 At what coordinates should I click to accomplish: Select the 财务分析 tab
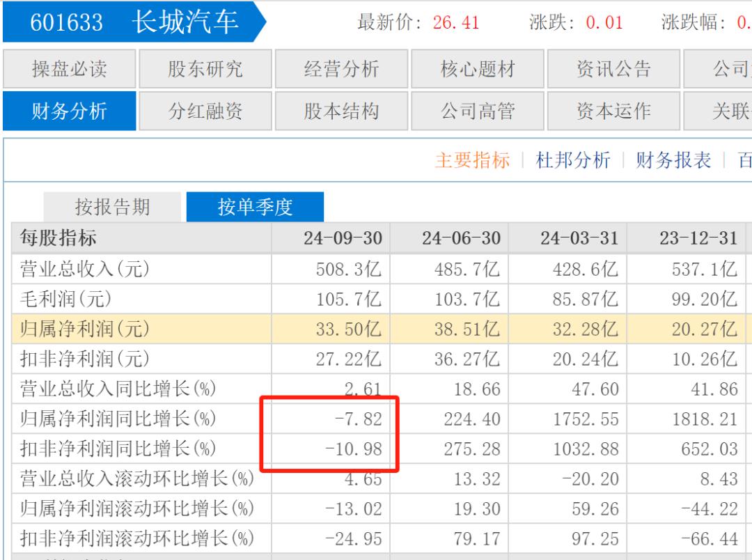tap(69, 111)
